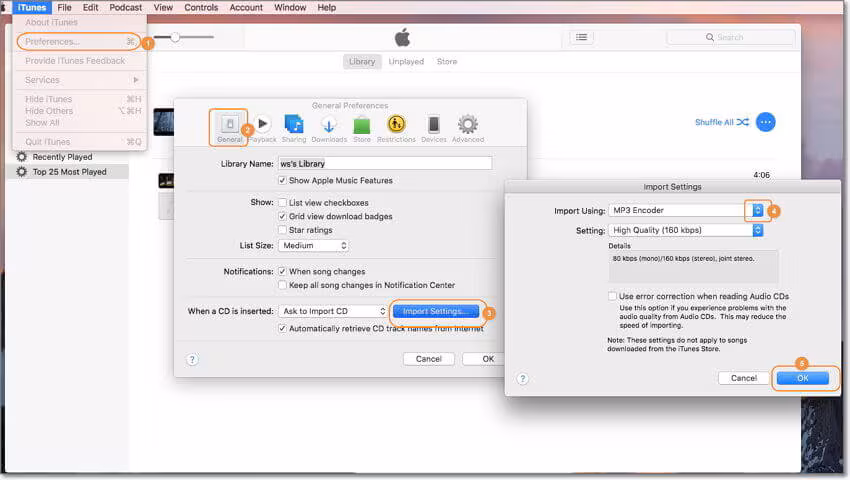The image size is (850, 480).
Task: Open the Edit menu
Action: point(91,8)
